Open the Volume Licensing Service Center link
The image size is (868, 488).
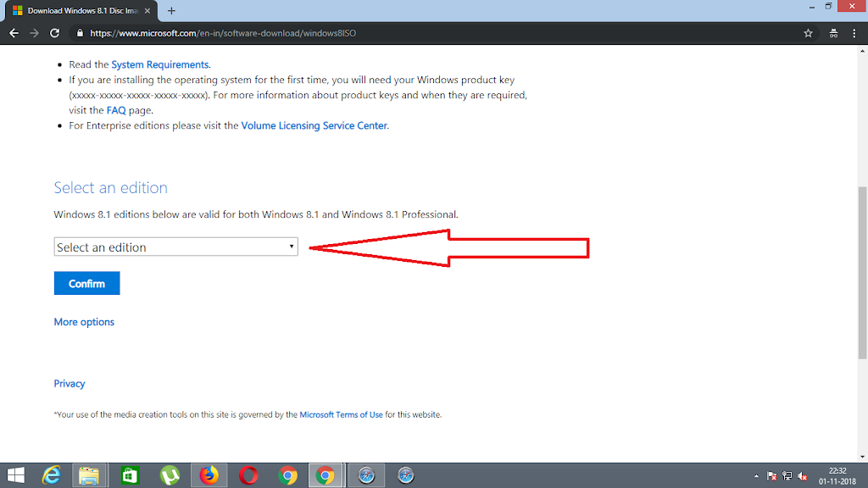pyautogui.click(x=314, y=125)
